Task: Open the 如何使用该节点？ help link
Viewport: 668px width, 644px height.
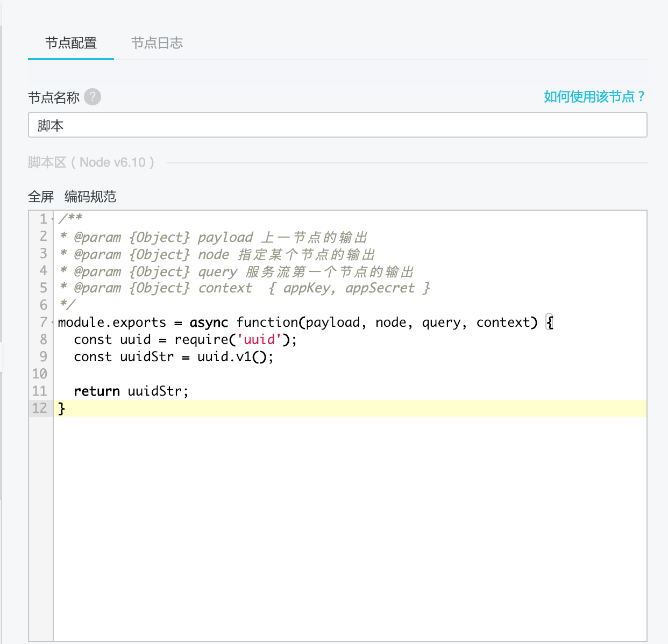Action: (x=594, y=97)
